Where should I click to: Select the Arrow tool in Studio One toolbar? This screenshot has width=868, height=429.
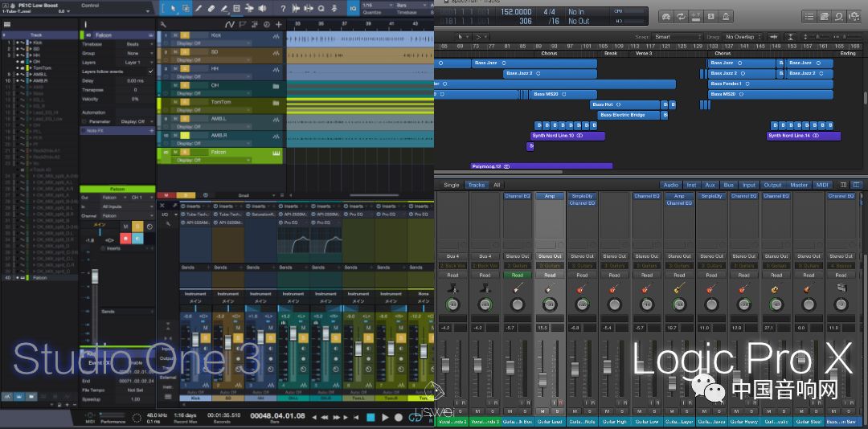coord(174,8)
